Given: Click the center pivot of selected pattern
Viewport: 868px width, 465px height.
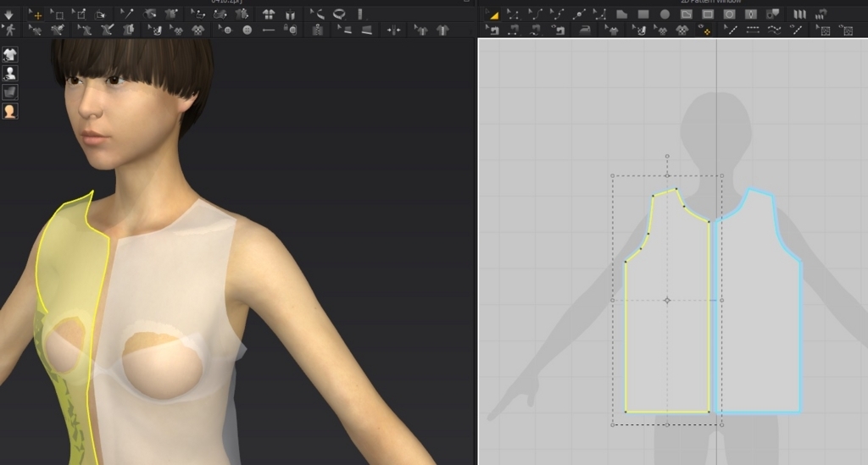Looking at the screenshot, I should click(667, 300).
